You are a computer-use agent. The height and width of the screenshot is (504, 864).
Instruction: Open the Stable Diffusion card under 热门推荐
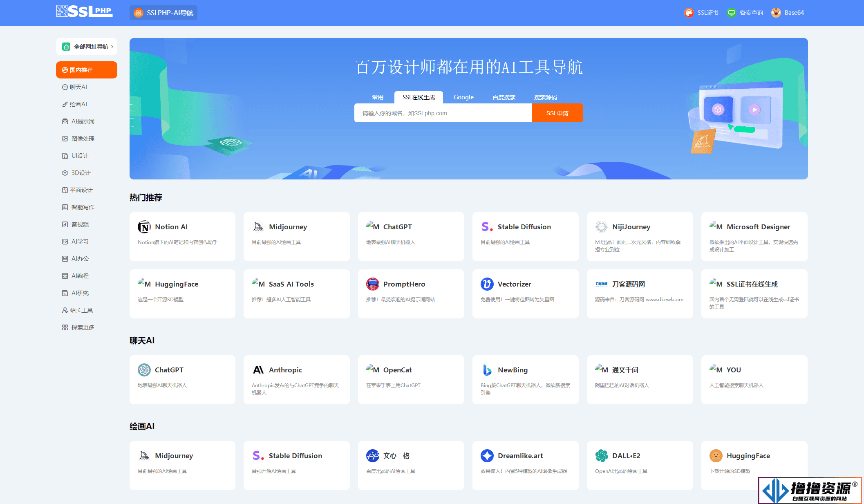click(x=526, y=237)
